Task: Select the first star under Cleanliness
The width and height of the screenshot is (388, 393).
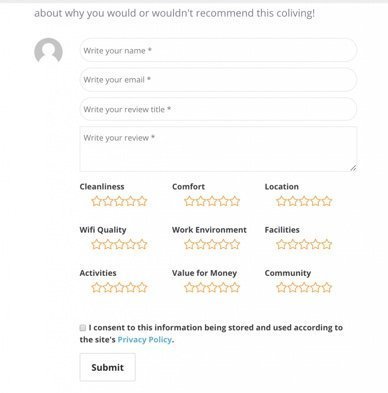Action: point(96,201)
